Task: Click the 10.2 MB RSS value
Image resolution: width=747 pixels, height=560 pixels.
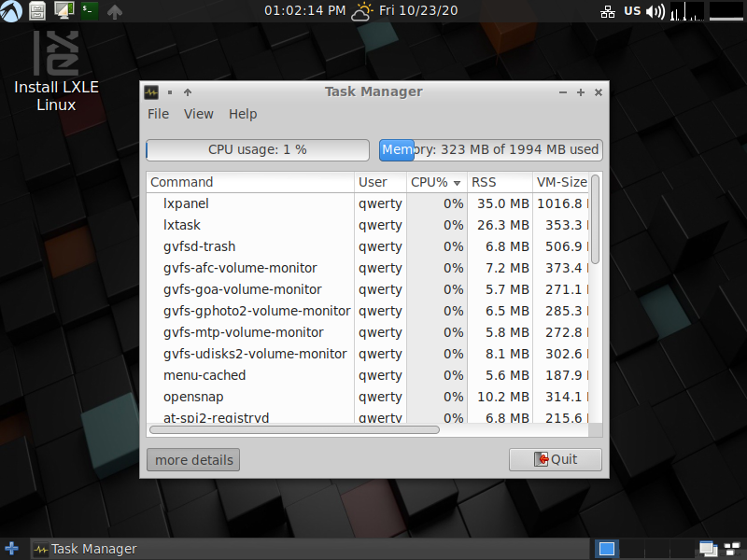Action: pos(503,397)
